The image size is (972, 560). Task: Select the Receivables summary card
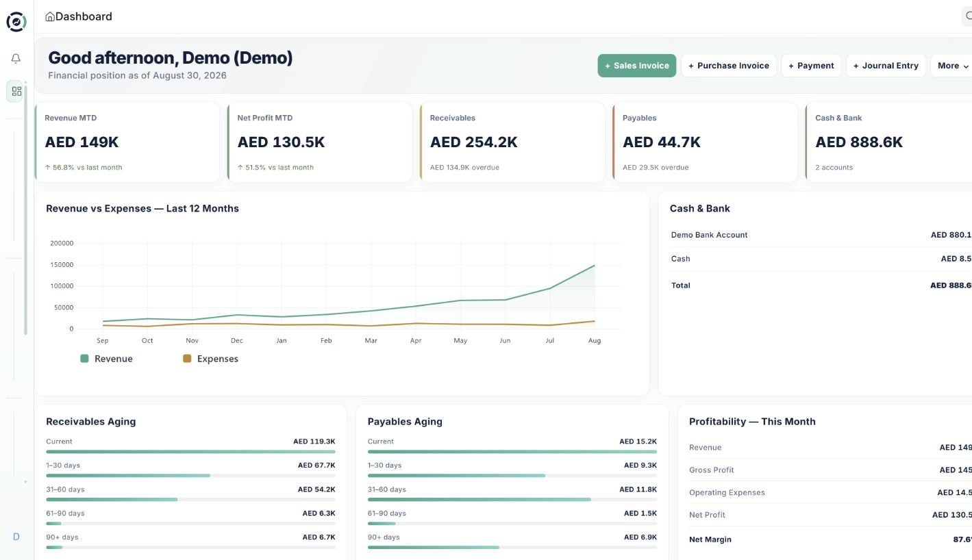coord(512,142)
